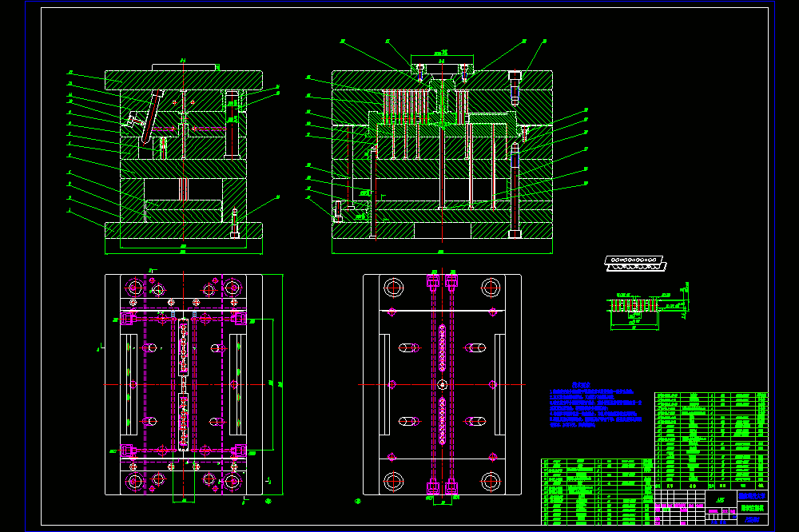Click the lower-left oval slot in right plan view
The image size is (799, 532).
408,422
